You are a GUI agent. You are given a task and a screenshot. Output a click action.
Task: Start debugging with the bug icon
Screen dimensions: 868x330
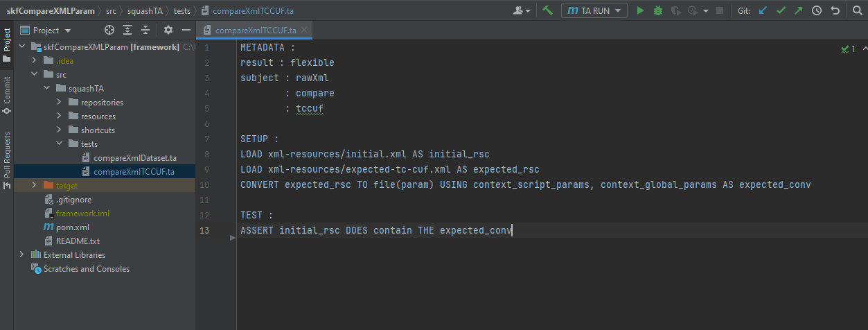(658, 10)
